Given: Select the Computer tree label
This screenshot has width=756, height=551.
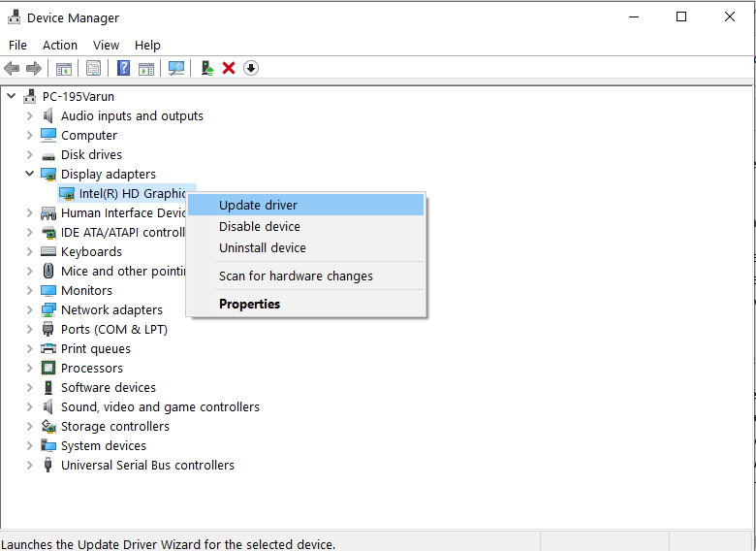Looking at the screenshot, I should point(89,136).
